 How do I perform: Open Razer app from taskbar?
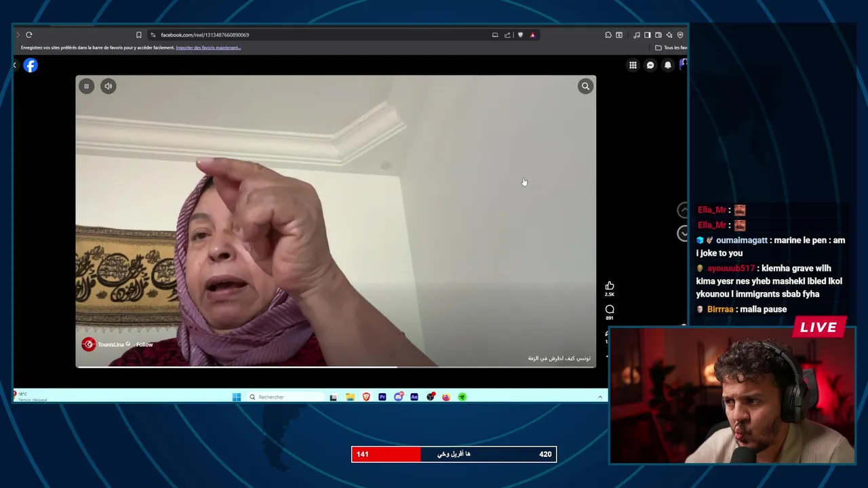coord(462,397)
